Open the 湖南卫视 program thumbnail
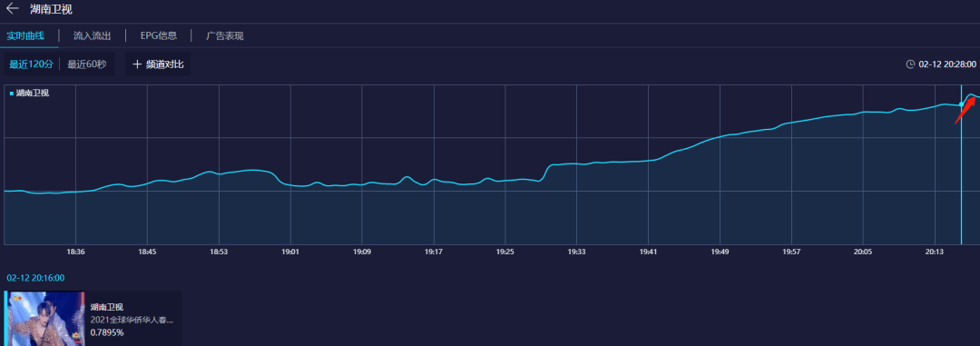Screen dimensions: 980x346 [x=44, y=319]
